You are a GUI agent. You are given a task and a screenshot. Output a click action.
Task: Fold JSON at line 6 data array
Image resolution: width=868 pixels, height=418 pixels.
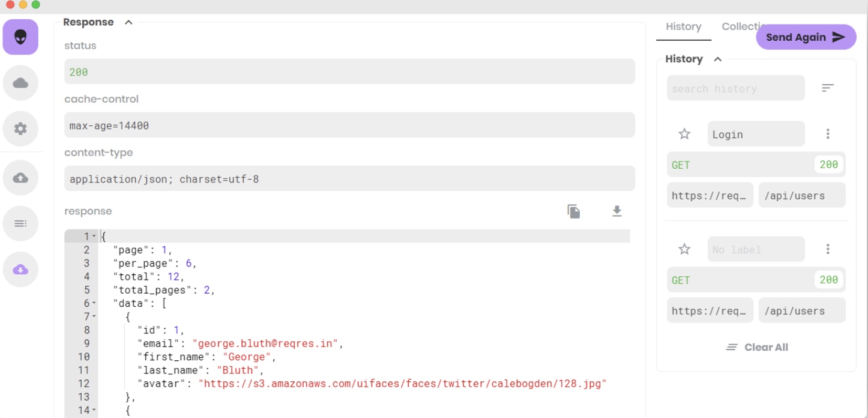point(94,304)
